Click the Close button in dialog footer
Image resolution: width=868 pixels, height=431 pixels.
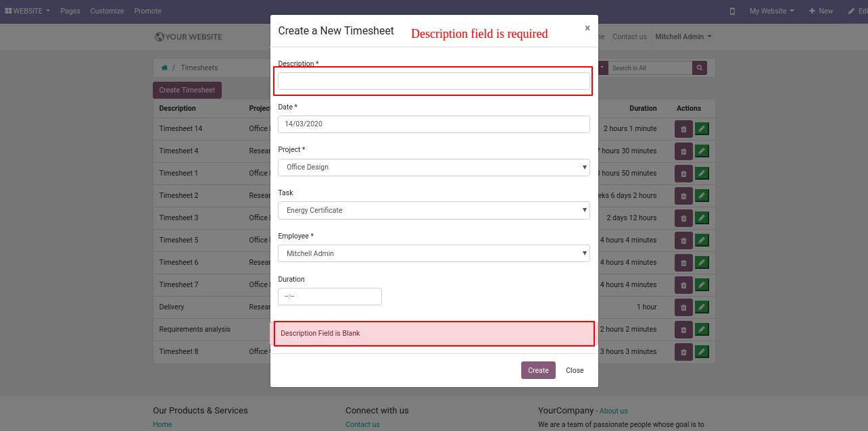coord(575,370)
